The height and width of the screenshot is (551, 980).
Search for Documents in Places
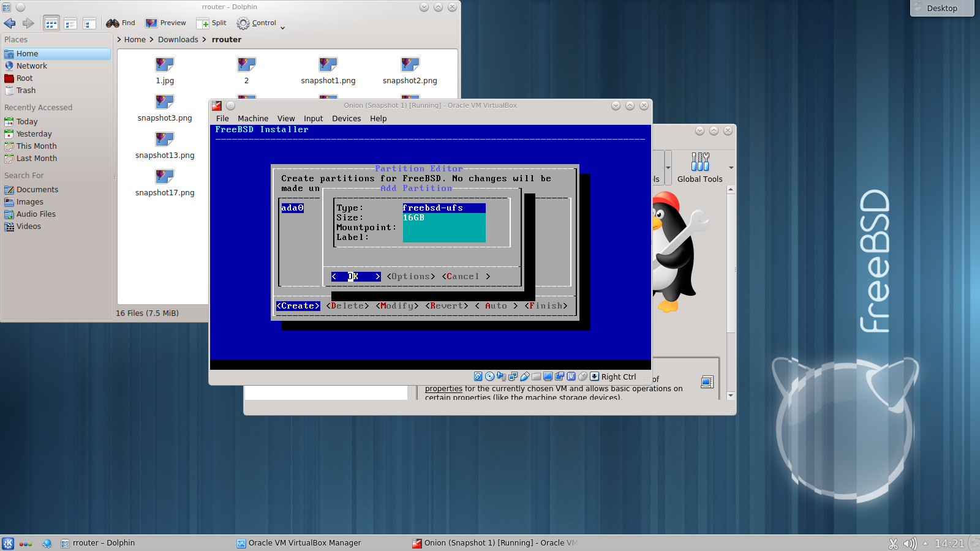pyautogui.click(x=56, y=190)
